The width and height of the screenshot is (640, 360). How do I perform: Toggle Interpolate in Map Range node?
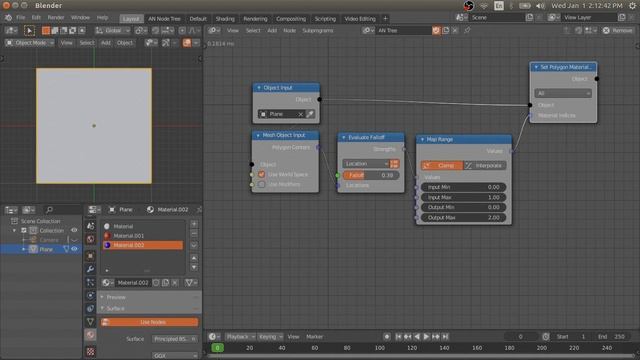click(485, 165)
